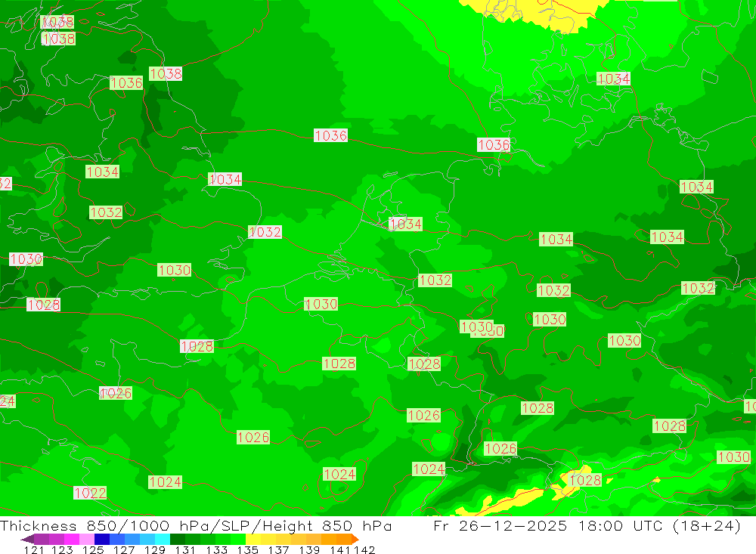Pick the cyan legend swatch

pyautogui.click(x=163, y=539)
